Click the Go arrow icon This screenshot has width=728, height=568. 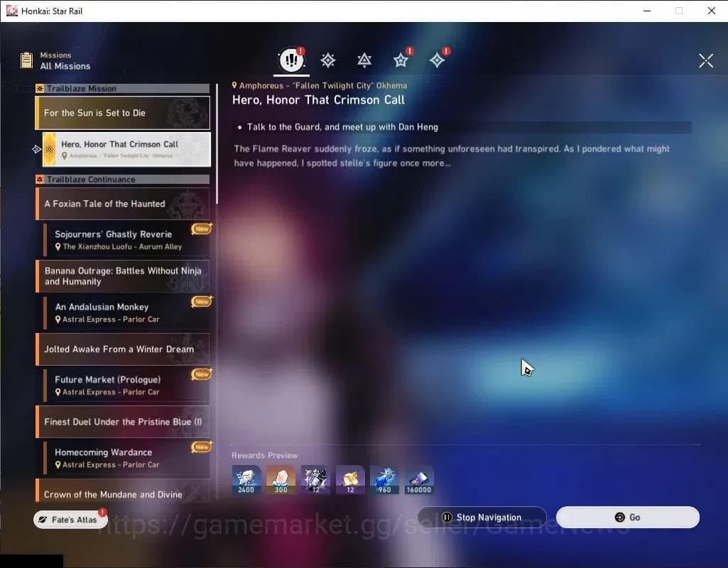click(x=619, y=517)
